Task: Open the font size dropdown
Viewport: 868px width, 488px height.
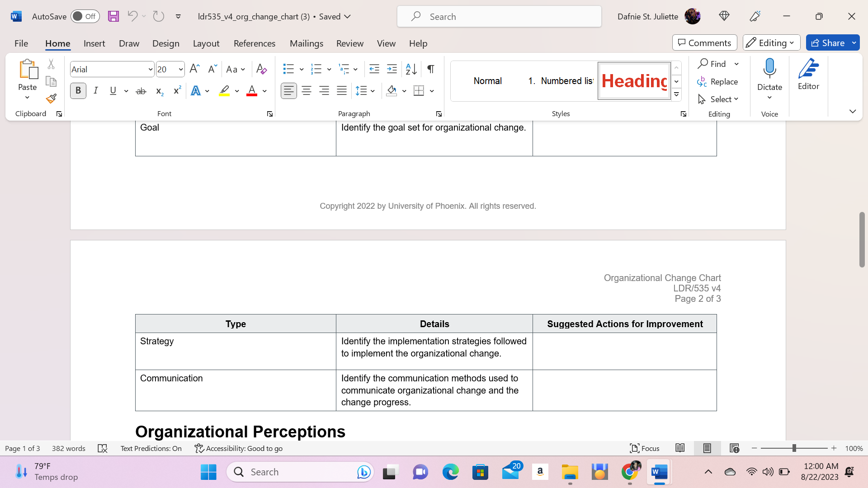Action: [180, 69]
